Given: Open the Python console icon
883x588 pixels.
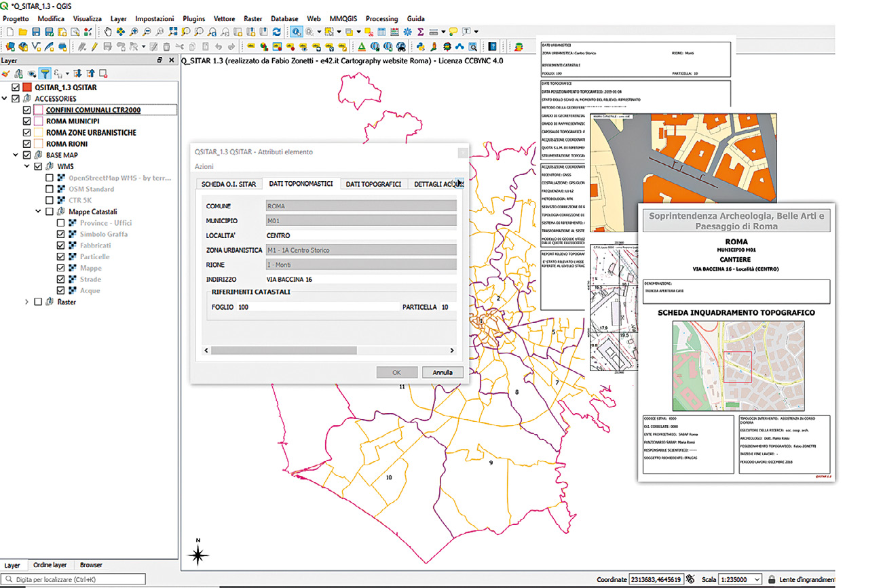Looking at the screenshot, I should point(420,47).
